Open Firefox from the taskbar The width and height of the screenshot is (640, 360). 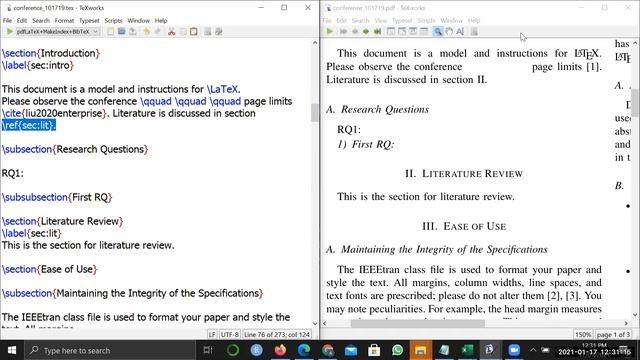[x=280, y=350]
